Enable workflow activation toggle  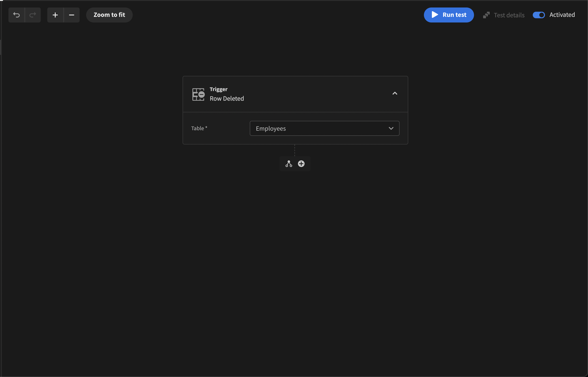[x=539, y=15]
